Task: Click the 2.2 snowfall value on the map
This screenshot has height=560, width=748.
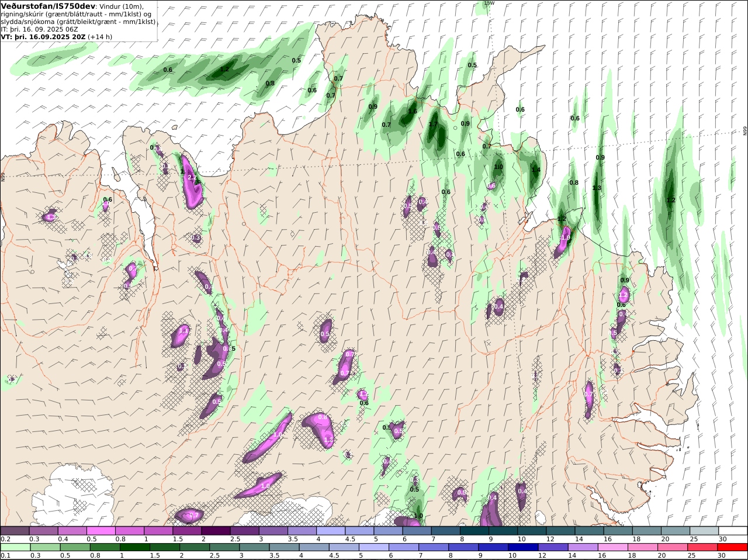Action: click(192, 177)
